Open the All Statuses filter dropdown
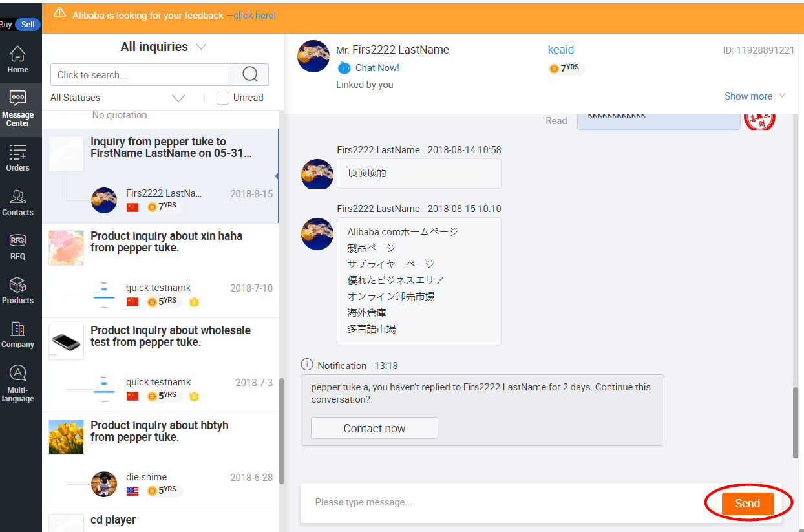Screen dimensions: 804x532 pos(118,98)
